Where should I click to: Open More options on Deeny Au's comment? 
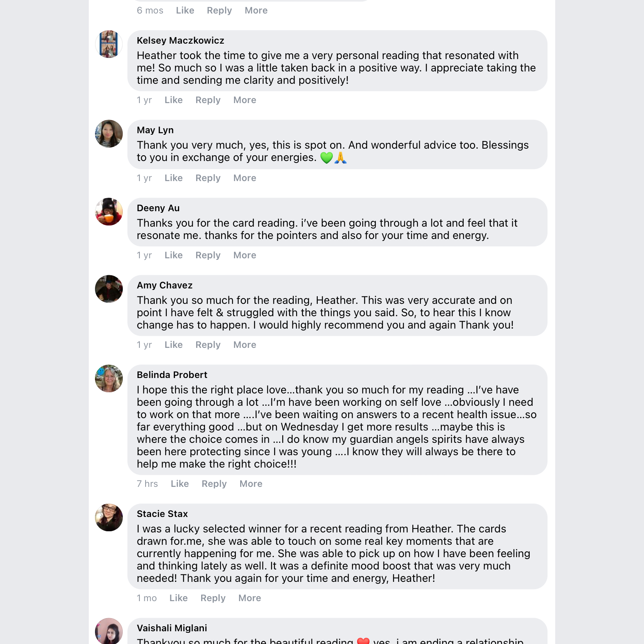point(244,255)
